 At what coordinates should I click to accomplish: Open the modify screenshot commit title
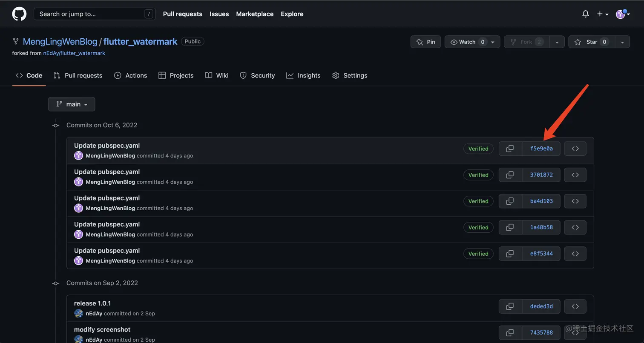point(102,330)
